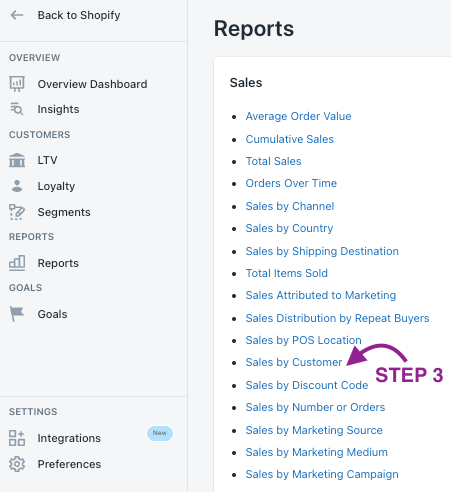Select Loyalty in sidebar

tap(56, 186)
